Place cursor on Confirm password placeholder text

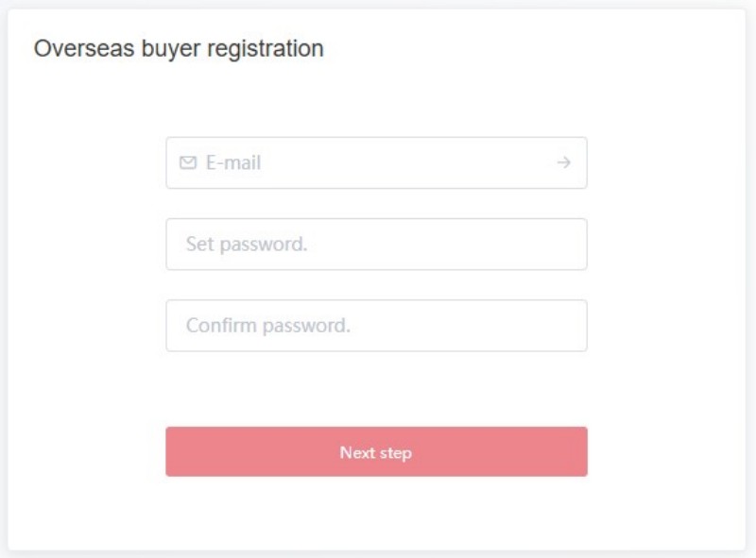[268, 326]
